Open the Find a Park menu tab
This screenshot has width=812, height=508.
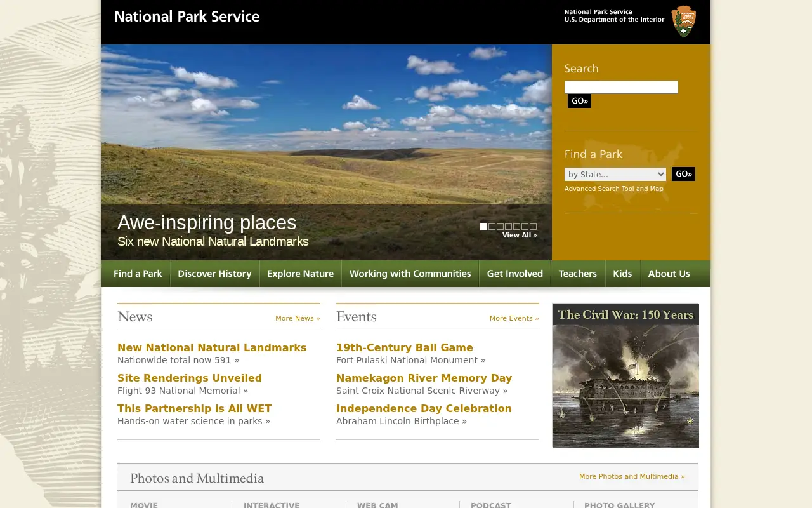[138, 274]
